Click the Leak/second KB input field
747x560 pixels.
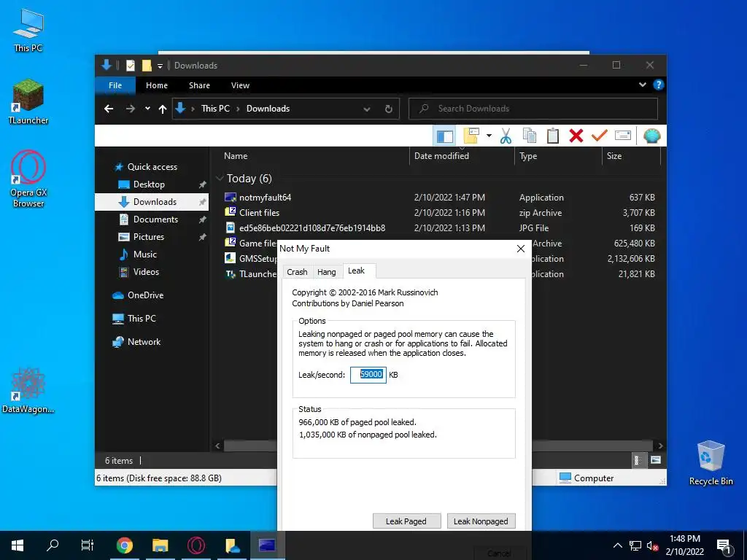368,375
